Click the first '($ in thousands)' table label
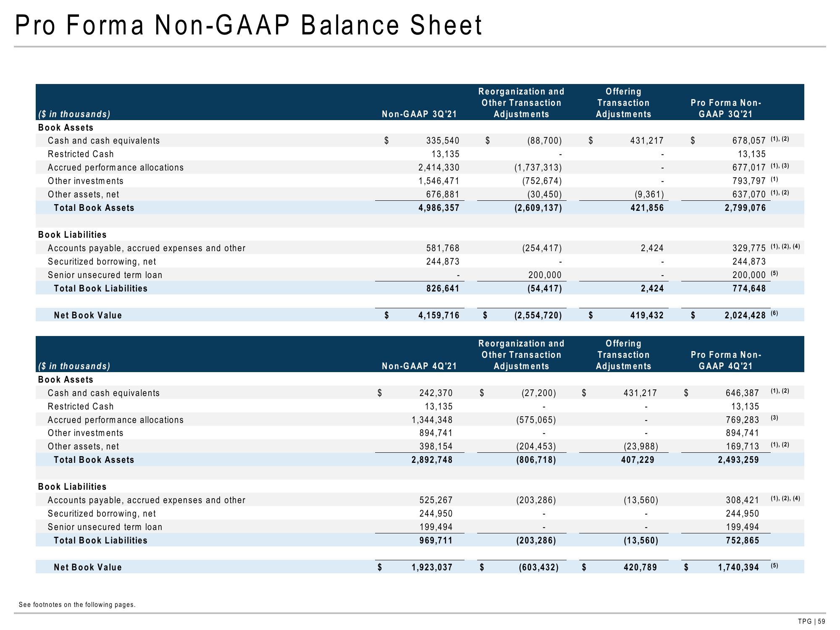This screenshot has width=840, height=630. [x=74, y=114]
